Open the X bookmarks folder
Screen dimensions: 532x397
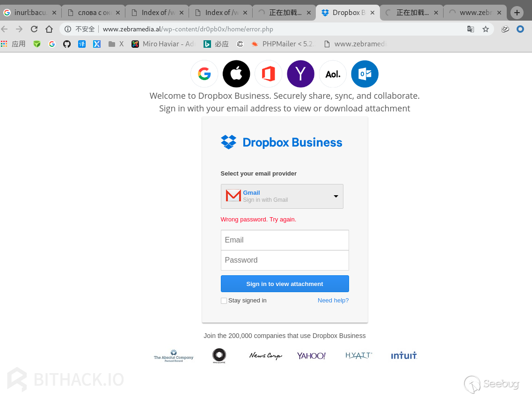(x=116, y=44)
